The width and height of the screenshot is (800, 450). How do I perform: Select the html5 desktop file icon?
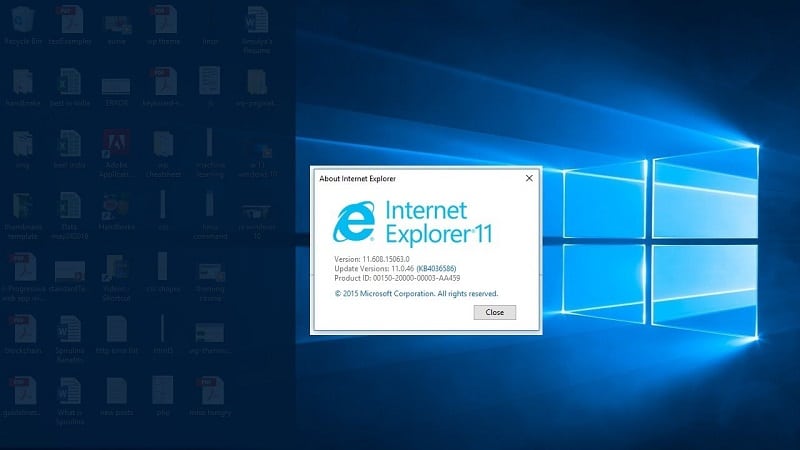pos(163,334)
